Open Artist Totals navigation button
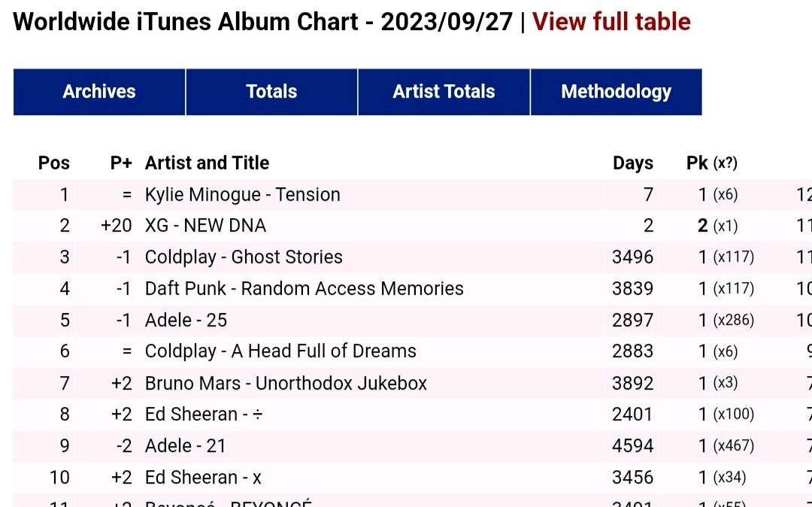This screenshot has height=507, width=812. pyautogui.click(x=444, y=92)
